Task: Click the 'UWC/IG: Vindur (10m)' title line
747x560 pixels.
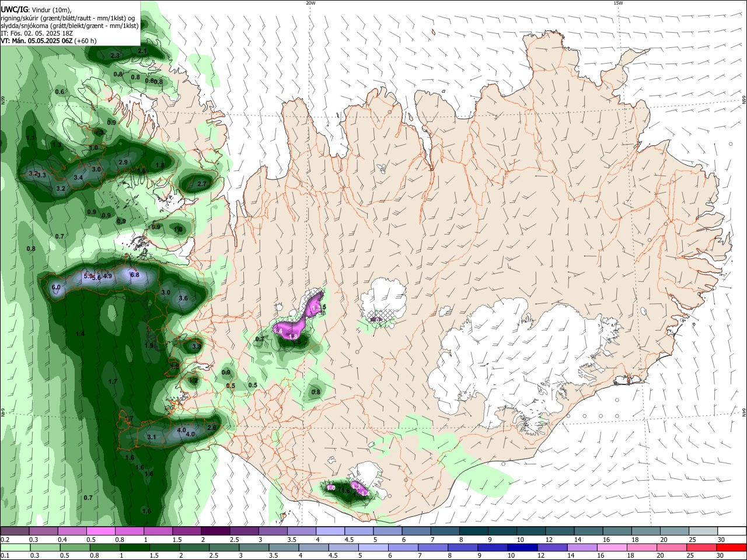Action: (36, 10)
